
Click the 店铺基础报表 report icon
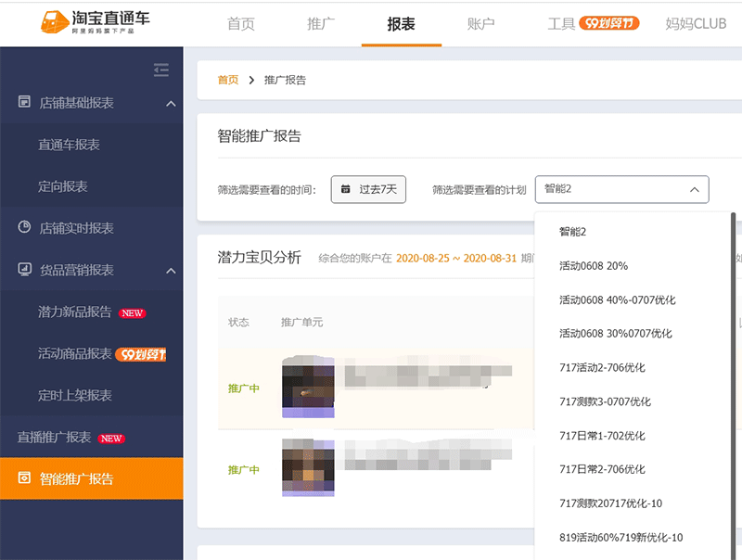click(x=24, y=103)
